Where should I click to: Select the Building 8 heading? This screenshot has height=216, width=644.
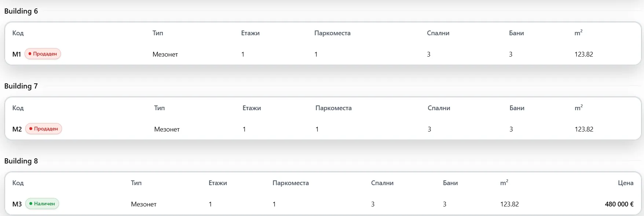[21, 161]
